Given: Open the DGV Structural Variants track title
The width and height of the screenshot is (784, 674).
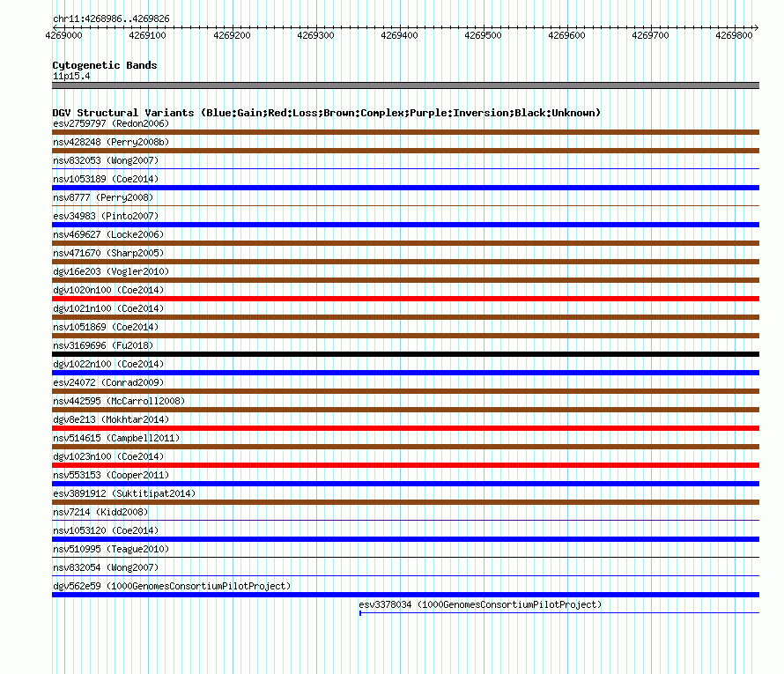Looking at the screenshot, I should pyautogui.click(x=327, y=113).
